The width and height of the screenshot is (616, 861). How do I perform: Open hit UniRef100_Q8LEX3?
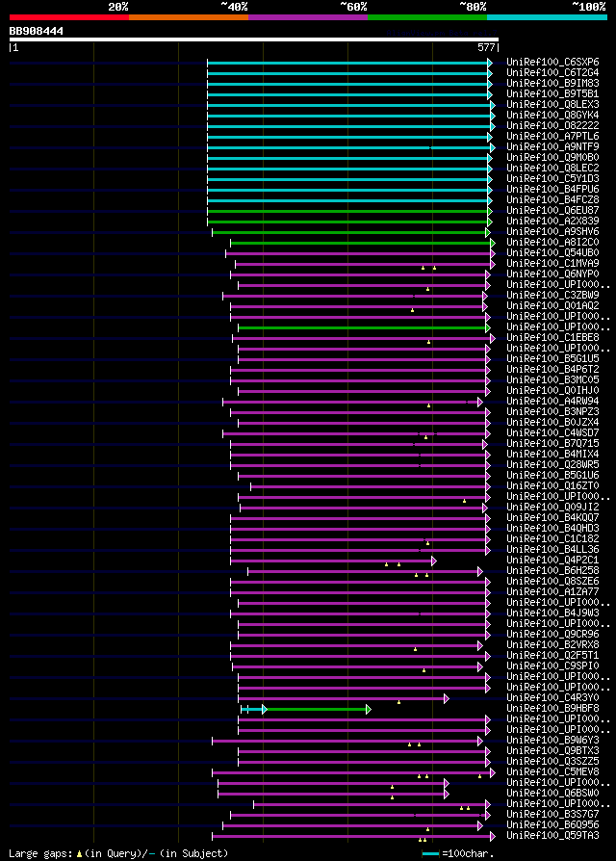tap(552, 104)
